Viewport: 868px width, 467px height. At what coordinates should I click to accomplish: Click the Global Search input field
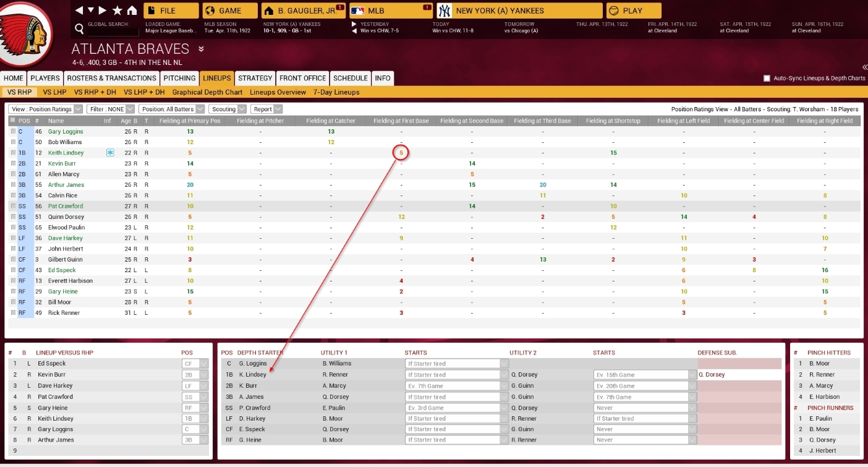(x=113, y=31)
